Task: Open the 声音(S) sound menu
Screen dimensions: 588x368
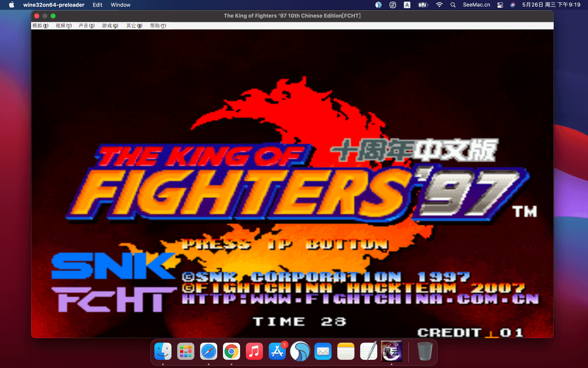Action: coord(87,26)
